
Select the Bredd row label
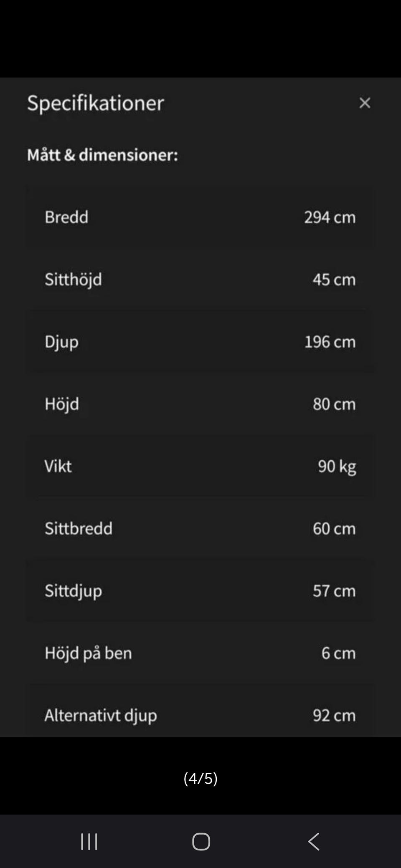[66, 217]
